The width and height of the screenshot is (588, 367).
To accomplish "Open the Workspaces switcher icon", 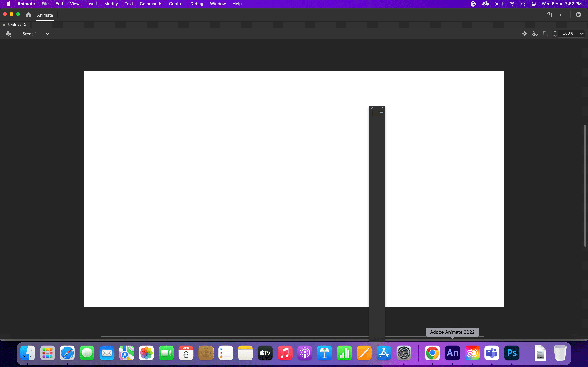I will 562,15.
